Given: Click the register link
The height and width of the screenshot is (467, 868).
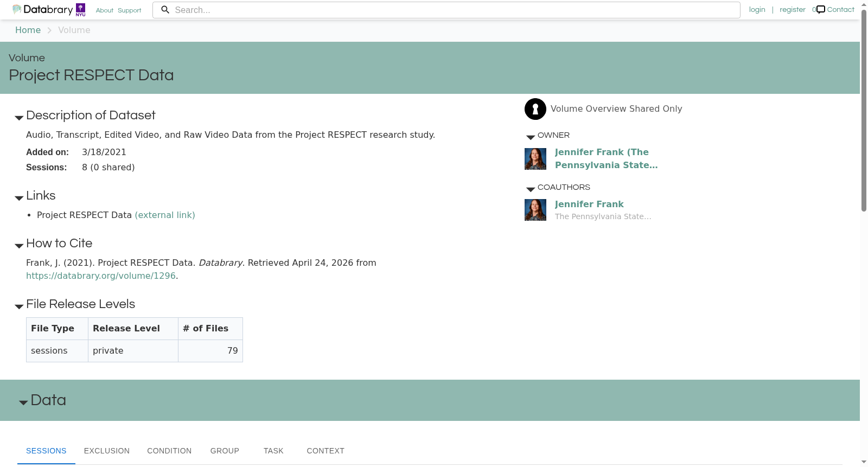Looking at the screenshot, I should 793,10.
